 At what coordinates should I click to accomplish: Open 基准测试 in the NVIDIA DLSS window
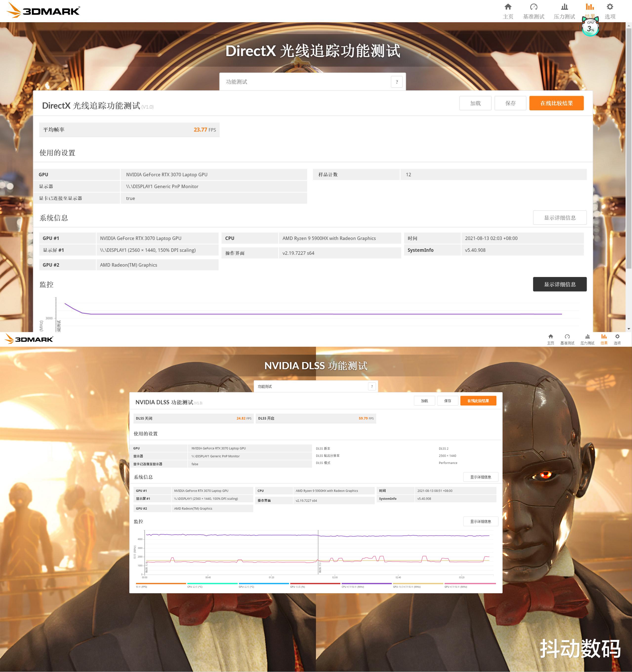coord(567,339)
